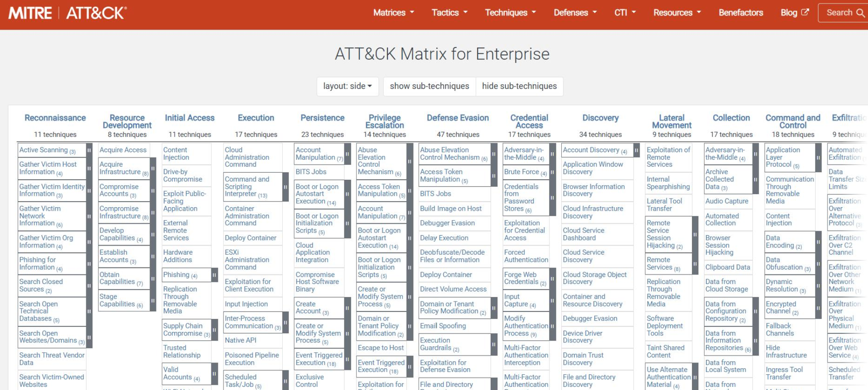The image size is (868, 390).
Task: Open the Reconnaissance tactic header link
Action: point(55,118)
